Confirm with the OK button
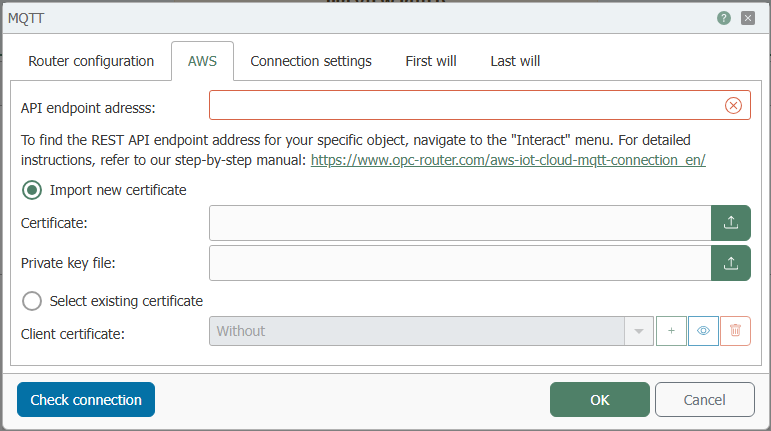This screenshot has height=431, width=771. 600,400
